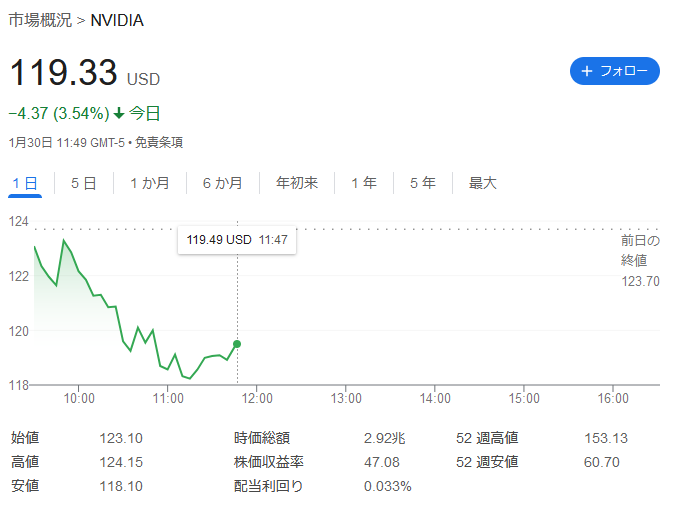This screenshot has width=677, height=507.
Task: Click the 配当利回り value 0.033%
Action: click(388, 486)
